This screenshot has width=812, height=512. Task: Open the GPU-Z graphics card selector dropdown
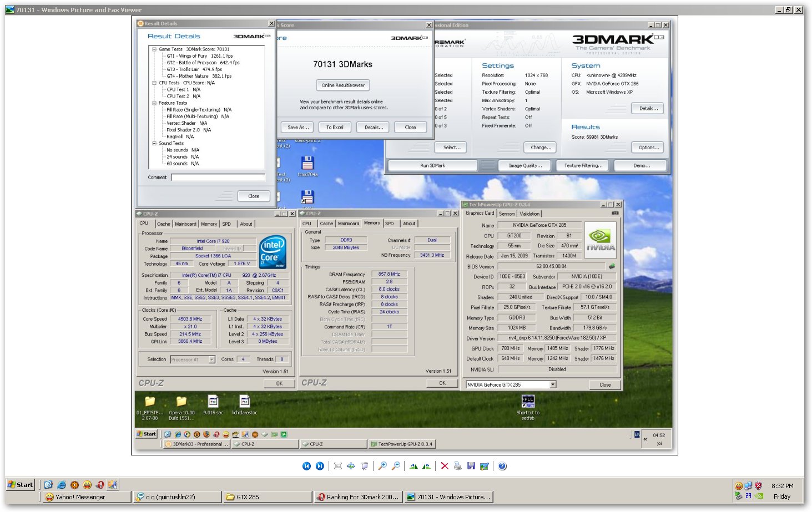coord(553,384)
